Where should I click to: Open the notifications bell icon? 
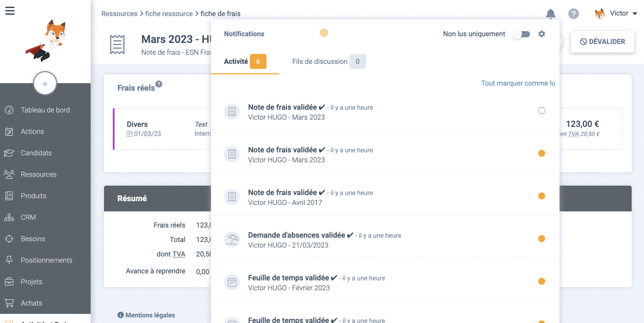(x=550, y=14)
